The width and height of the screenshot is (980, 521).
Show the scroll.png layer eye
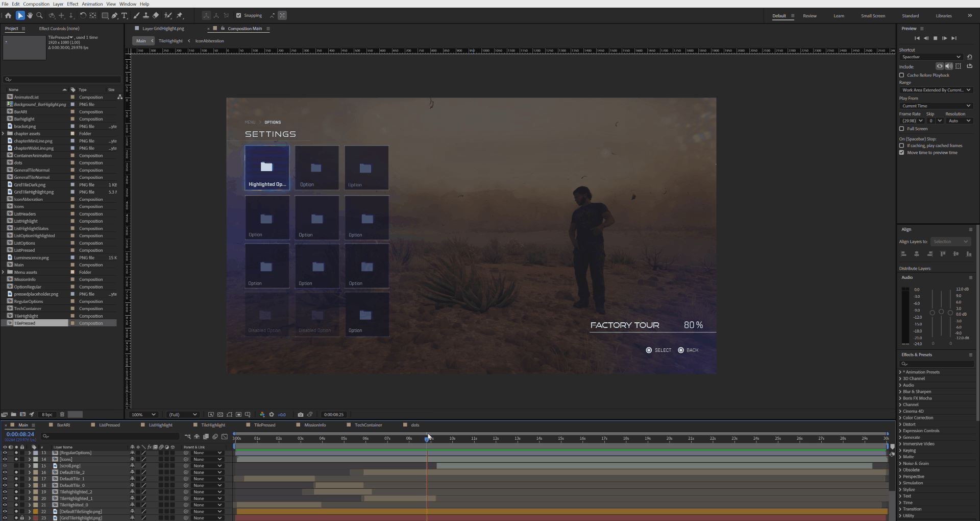click(5, 466)
